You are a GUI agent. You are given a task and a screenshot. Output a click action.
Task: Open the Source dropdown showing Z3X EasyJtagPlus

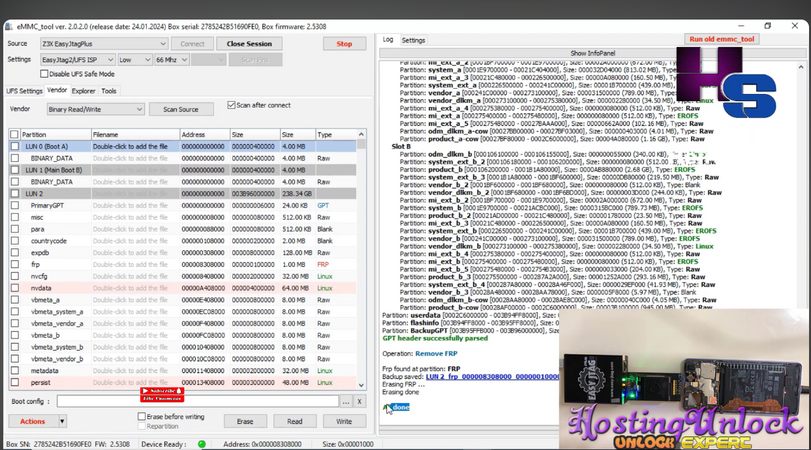click(104, 44)
